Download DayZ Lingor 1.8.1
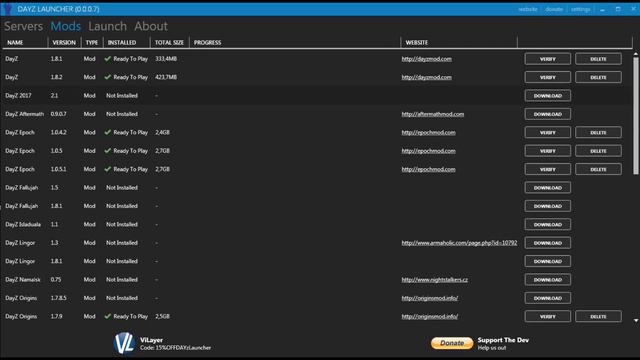 [548, 261]
